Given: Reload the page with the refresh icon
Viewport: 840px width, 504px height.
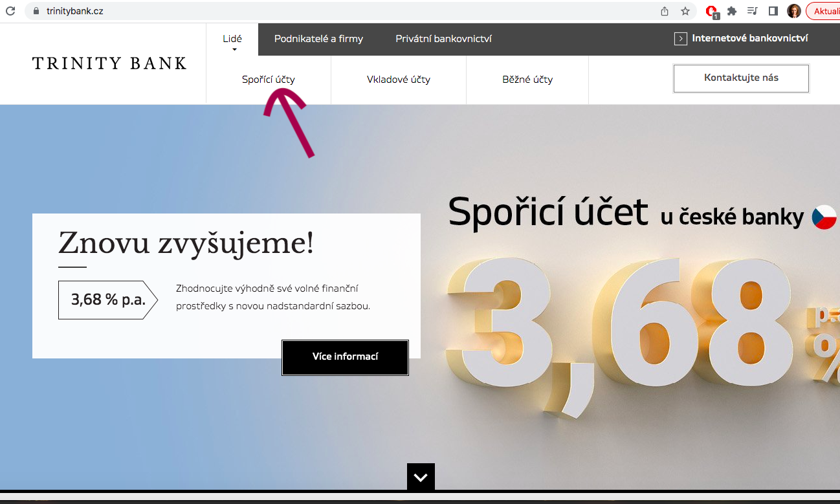Looking at the screenshot, I should click(x=10, y=11).
